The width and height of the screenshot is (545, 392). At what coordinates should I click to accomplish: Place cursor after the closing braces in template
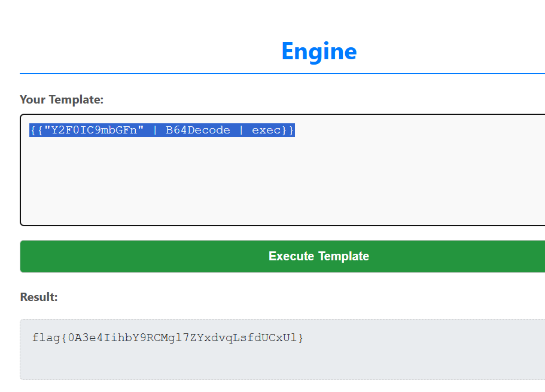295,130
